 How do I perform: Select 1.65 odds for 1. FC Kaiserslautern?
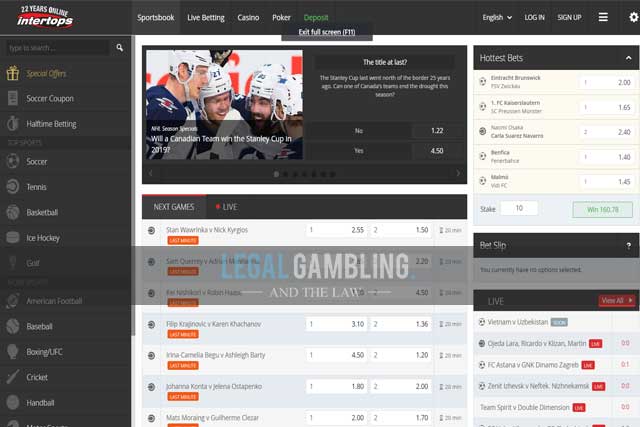click(x=607, y=107)
